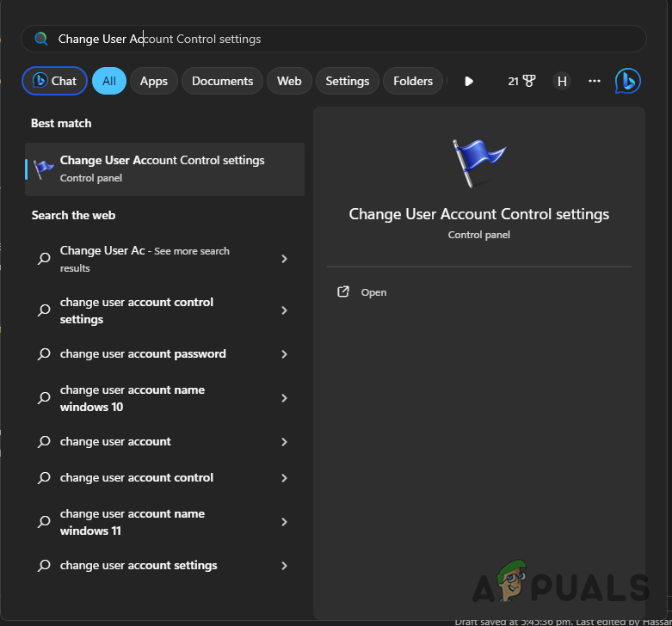
Task: Open Bing Chat icon at top right
Action: point(627,81)
